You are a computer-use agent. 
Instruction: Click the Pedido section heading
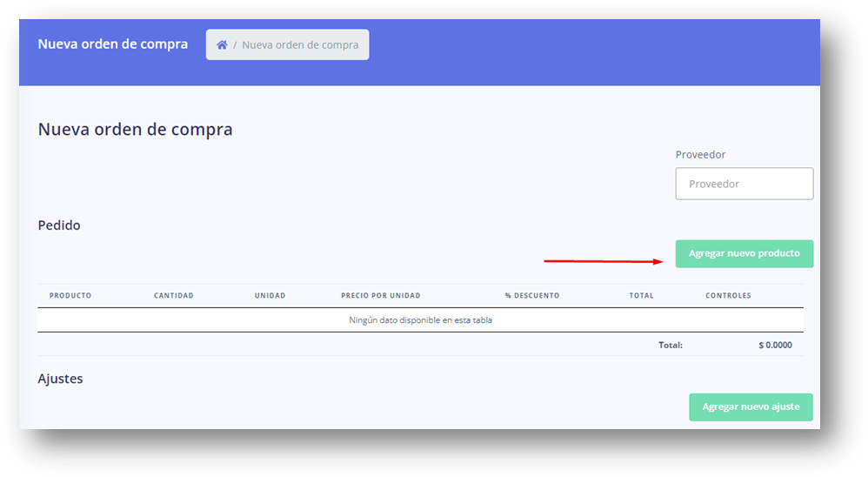(59, 225)
